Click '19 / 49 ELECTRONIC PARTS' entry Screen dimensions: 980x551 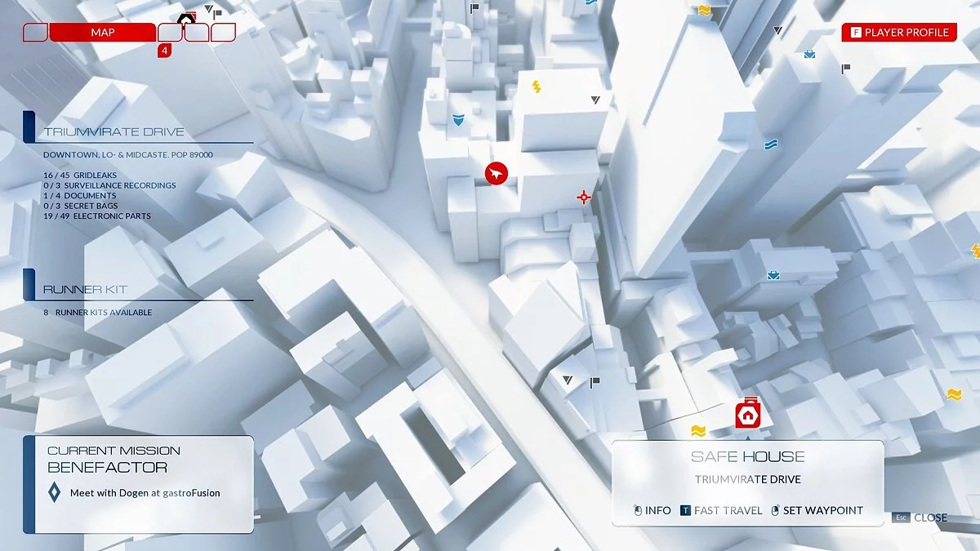[x=97, y=216]
